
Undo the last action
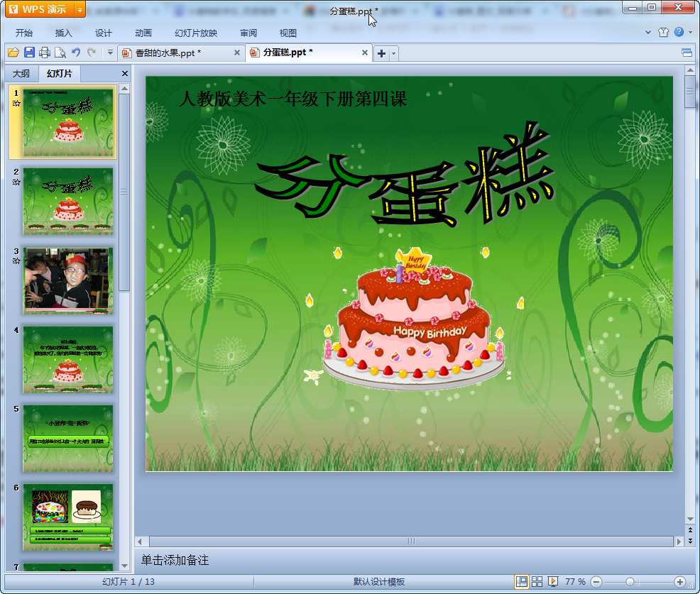(x=76, y=53)
